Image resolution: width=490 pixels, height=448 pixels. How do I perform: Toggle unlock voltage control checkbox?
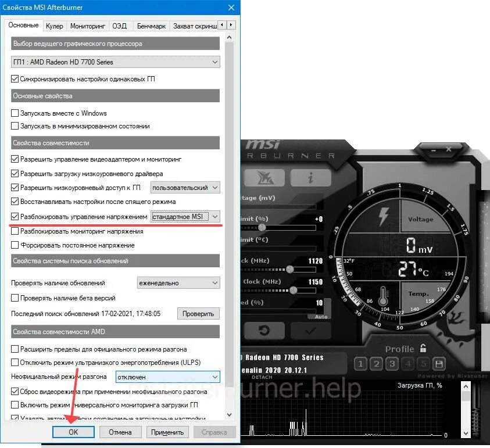[15, 216]
